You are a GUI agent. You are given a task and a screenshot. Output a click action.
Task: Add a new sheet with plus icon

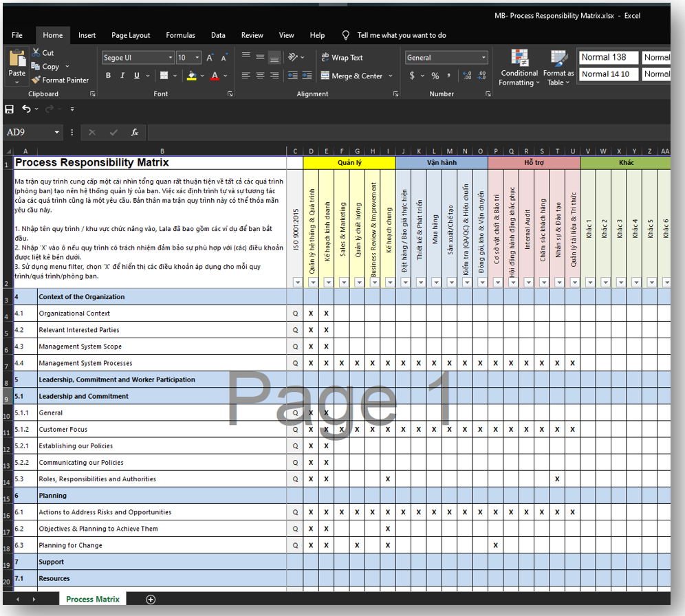pos(151,599)
